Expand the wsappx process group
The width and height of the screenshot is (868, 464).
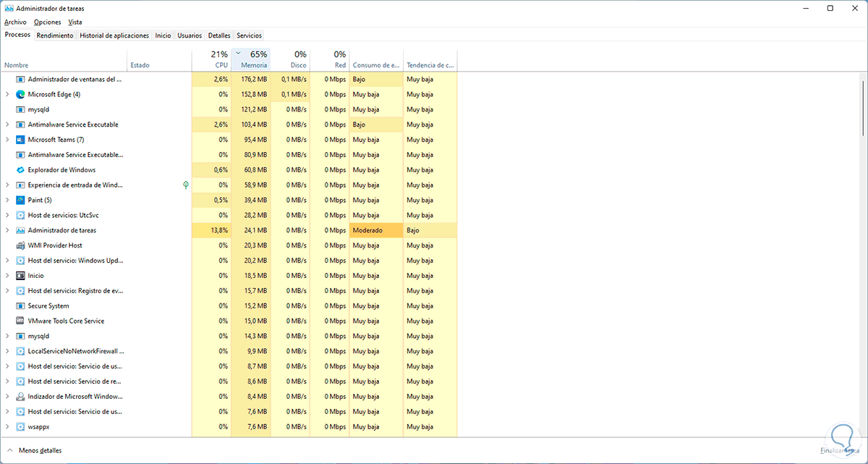pyautogui.click(x=7, y=427)
